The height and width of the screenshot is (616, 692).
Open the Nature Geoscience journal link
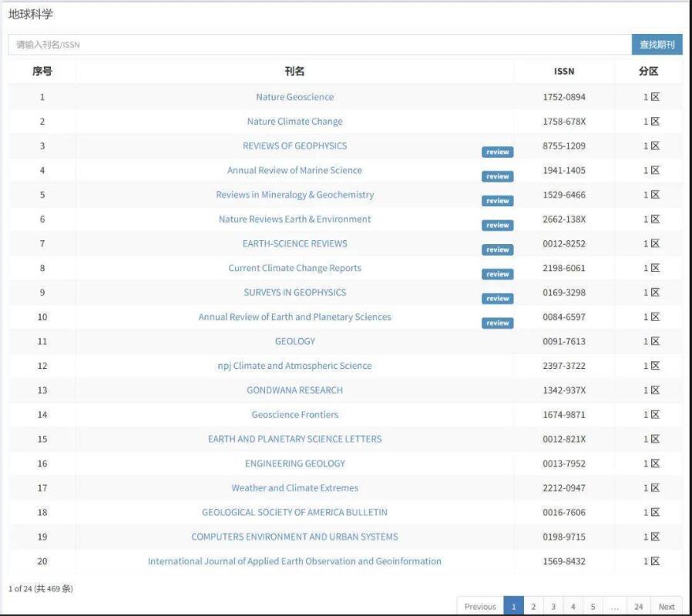(x=294, y=97)
